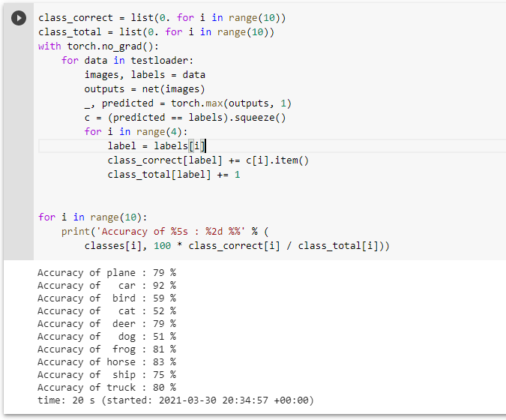Image resolution: width=506 pixels, height=420 pixels.
Task: Run the cell with the play button
Action: pyautogui.click(x=19, y=18)
